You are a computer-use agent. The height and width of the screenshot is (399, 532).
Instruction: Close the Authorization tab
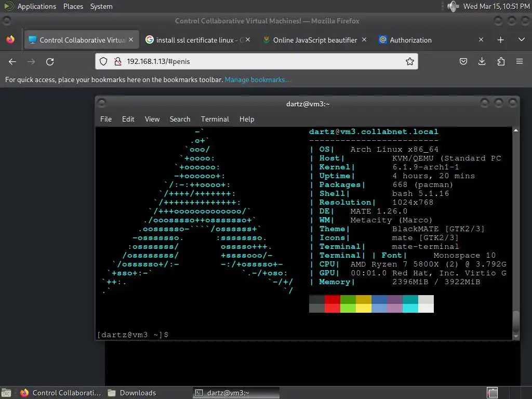[x=481, y=39]
